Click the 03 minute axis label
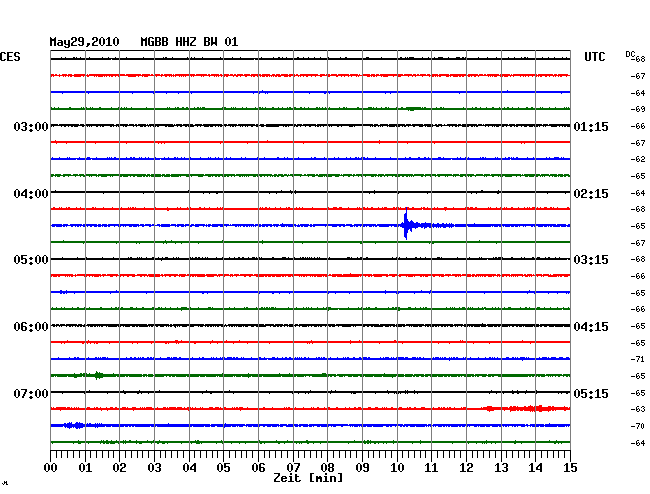This screenshot has width=650, height=494. pyautogui.click(x=154, y=468)
